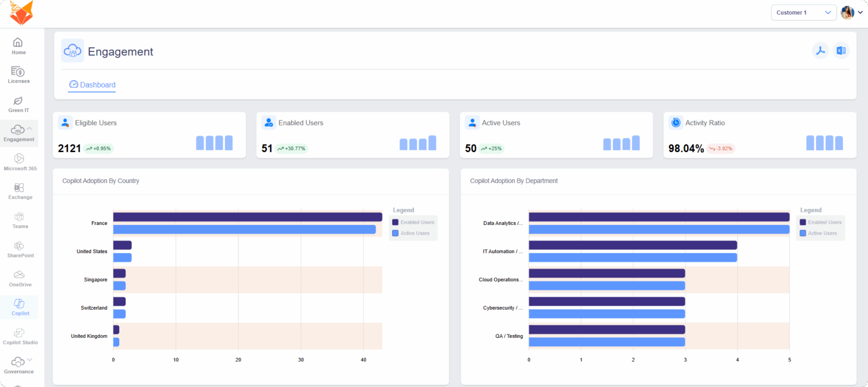Open the Teams section in the sidebar

point(19,220)
